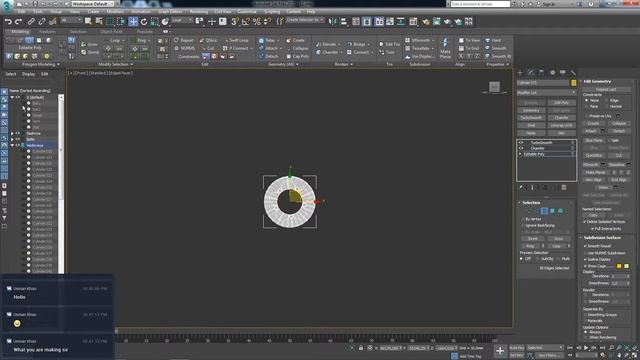Toggle Delete Isolated Vertices checkbox
Image resolution: width=640 pixels, height=360 pixels.
(585, 222)
